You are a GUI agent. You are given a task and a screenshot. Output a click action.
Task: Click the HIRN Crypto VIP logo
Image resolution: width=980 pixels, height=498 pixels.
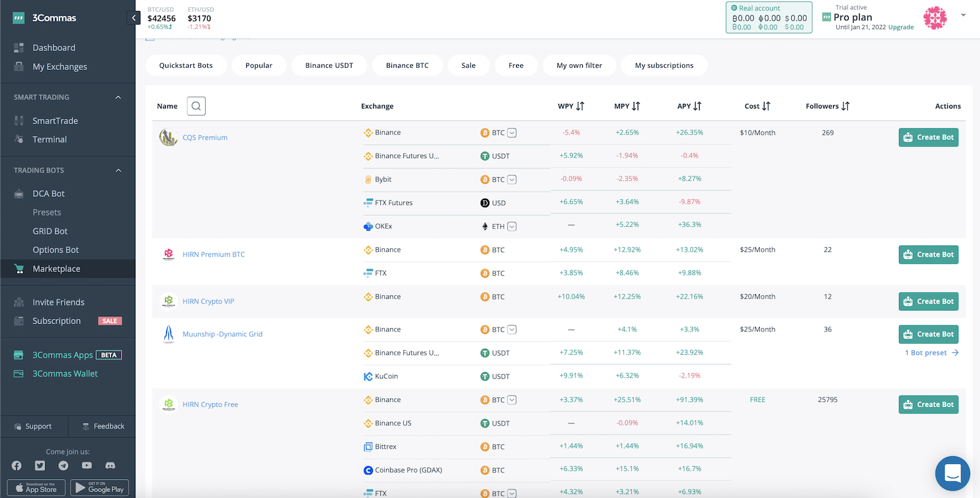coord(169,301)
